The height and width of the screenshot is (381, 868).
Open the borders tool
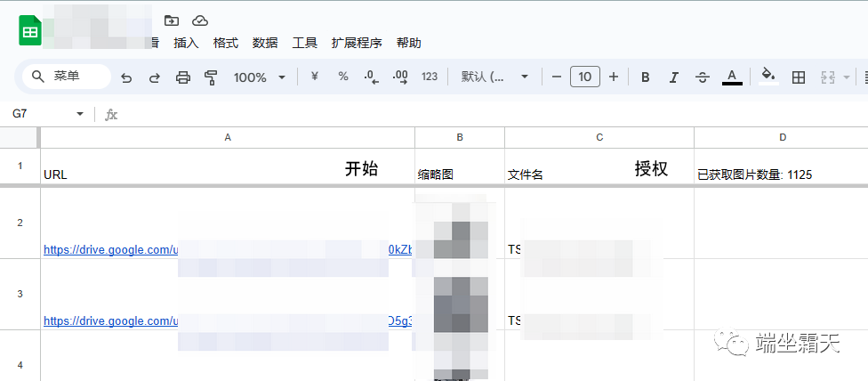click(799, 77)
